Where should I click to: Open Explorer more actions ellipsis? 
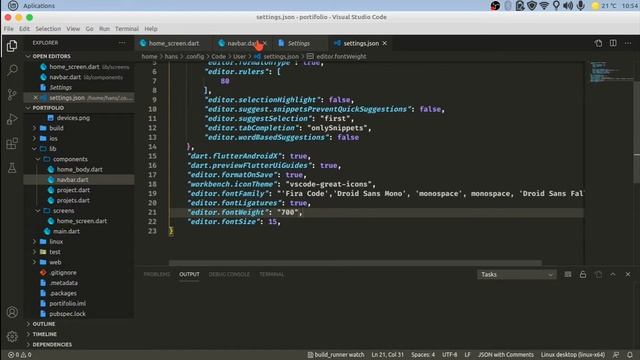pyautogui.click(x=122, y=43)
